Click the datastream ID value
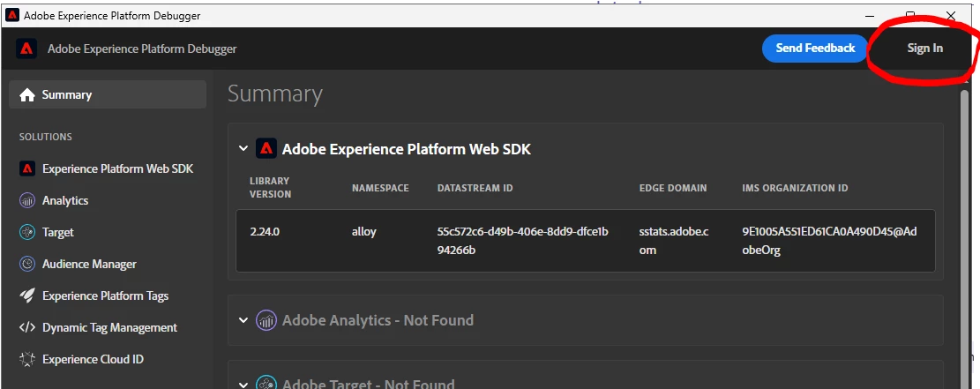The width and height of the screenshot is (980, 389). [522, 241]
